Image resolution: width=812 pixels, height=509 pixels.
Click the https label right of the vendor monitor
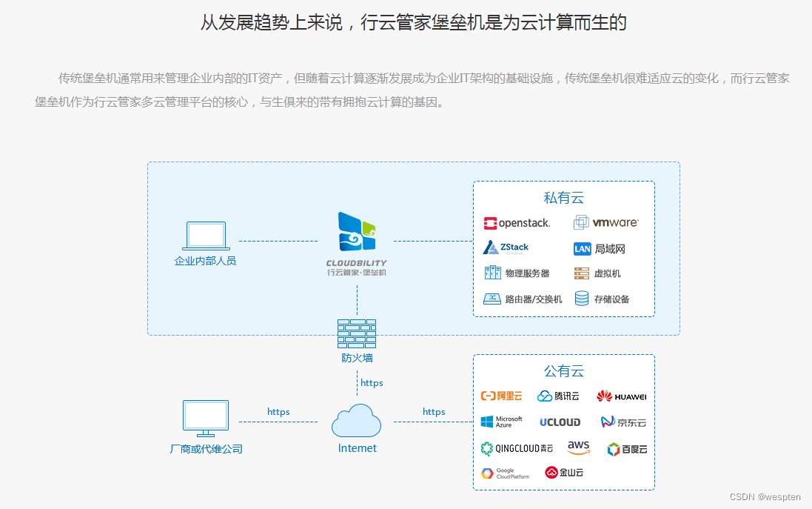[278, 411]
